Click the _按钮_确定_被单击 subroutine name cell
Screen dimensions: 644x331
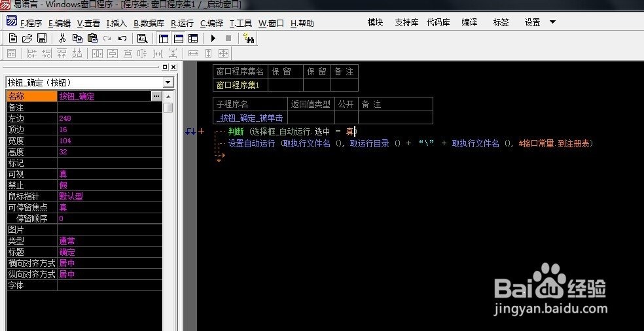[x=250, y=118]
